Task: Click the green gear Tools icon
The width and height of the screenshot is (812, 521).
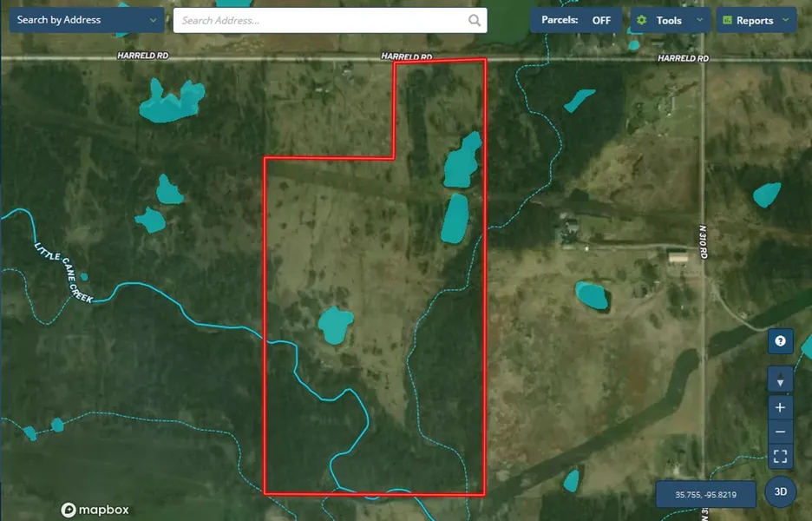Action: (642, 20)
